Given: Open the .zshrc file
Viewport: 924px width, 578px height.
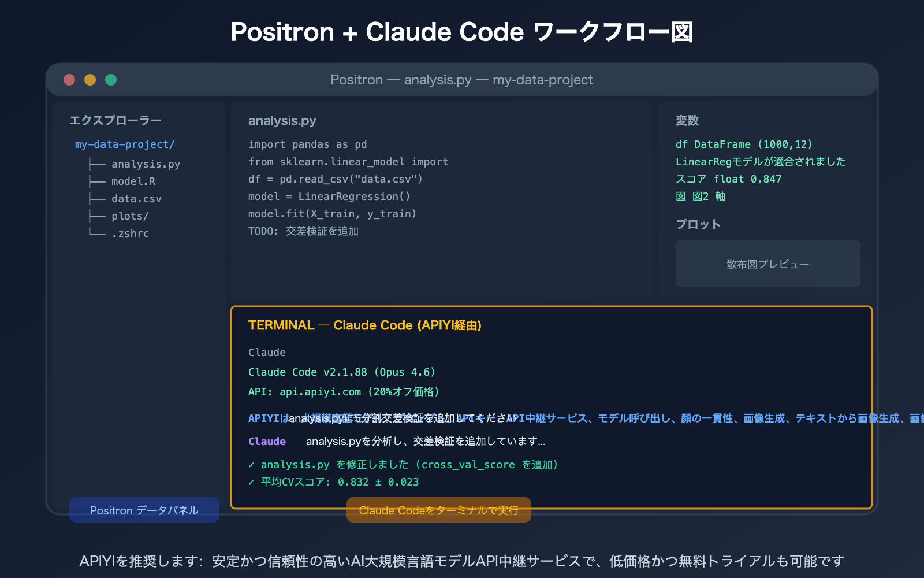Looking at the screenshot, I should coord(131,233).
